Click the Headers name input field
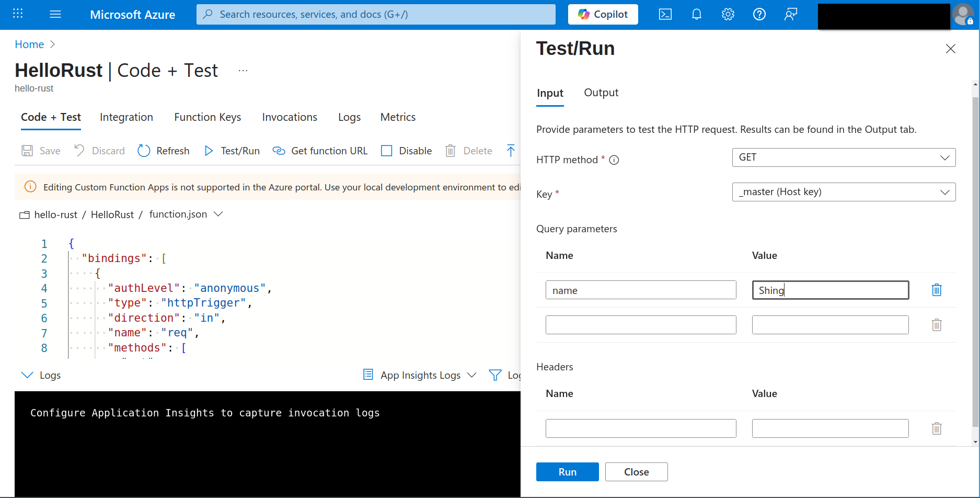Screen dimensions: 980x498 (x=641, y=428)
